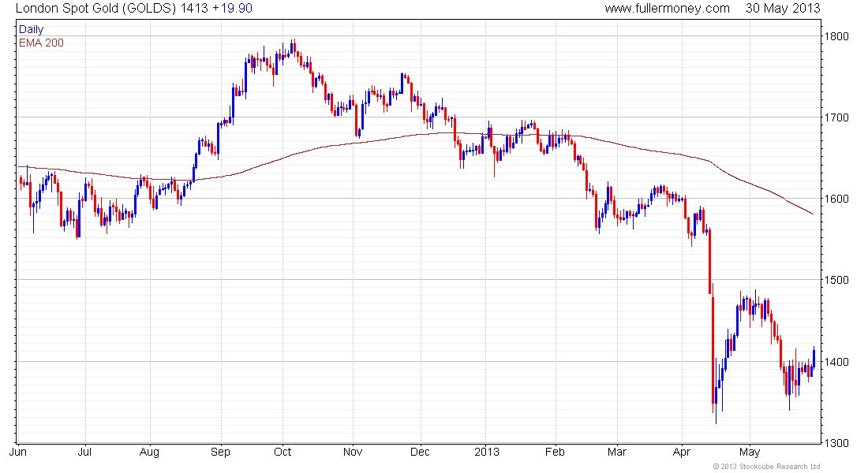
Task: Click the 1700 price axis label
Action: (836, 117)
